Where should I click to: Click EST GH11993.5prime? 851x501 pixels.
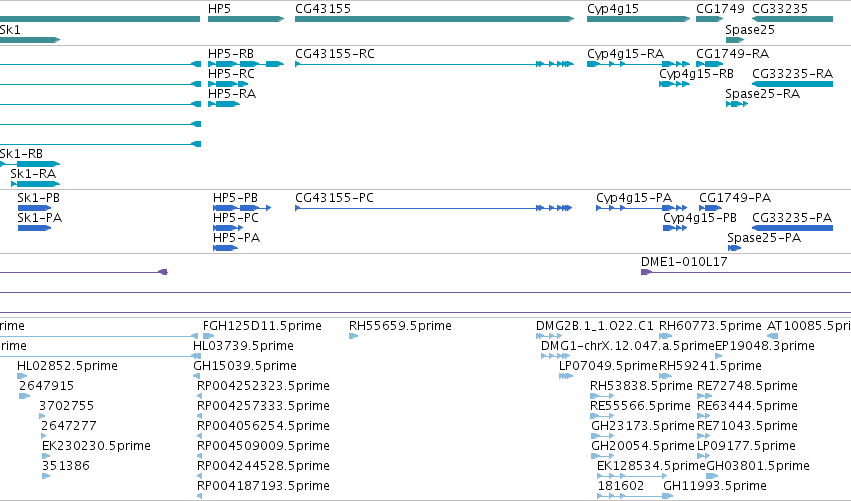pos(668,496)
